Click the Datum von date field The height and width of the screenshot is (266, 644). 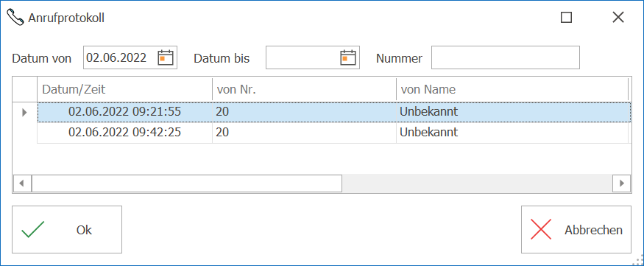click(x=130, y=57)
